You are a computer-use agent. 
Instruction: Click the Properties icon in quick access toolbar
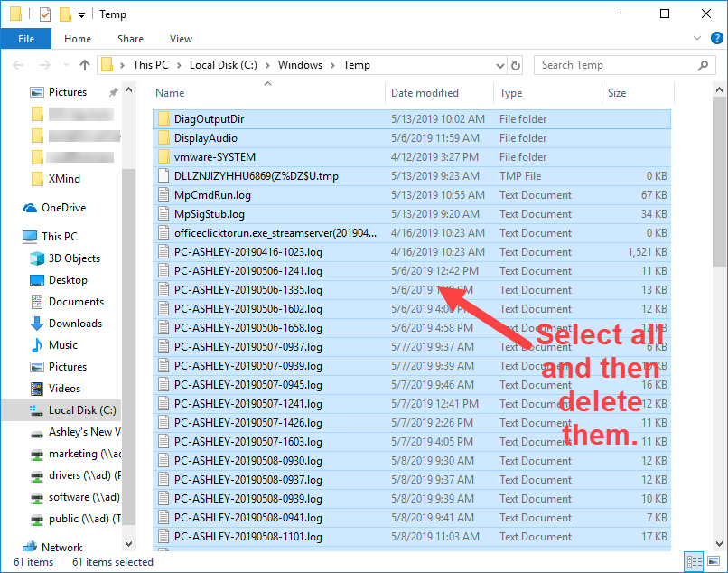[45, 14]
